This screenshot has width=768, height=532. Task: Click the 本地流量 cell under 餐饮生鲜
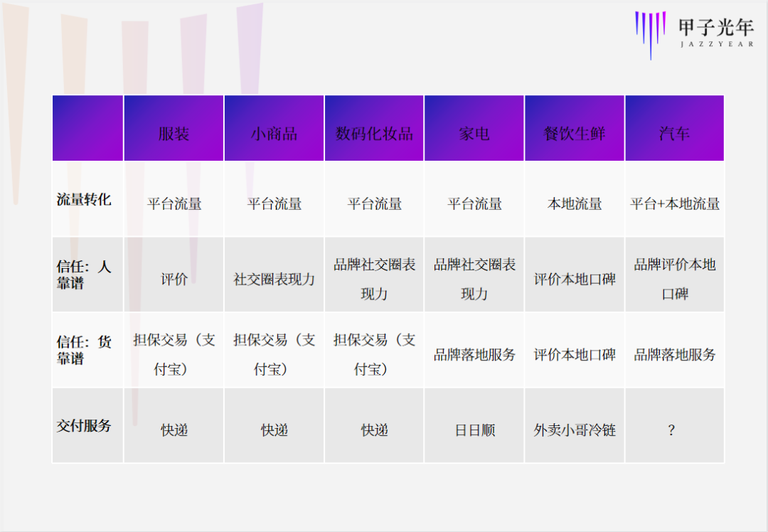click(575, 204)
